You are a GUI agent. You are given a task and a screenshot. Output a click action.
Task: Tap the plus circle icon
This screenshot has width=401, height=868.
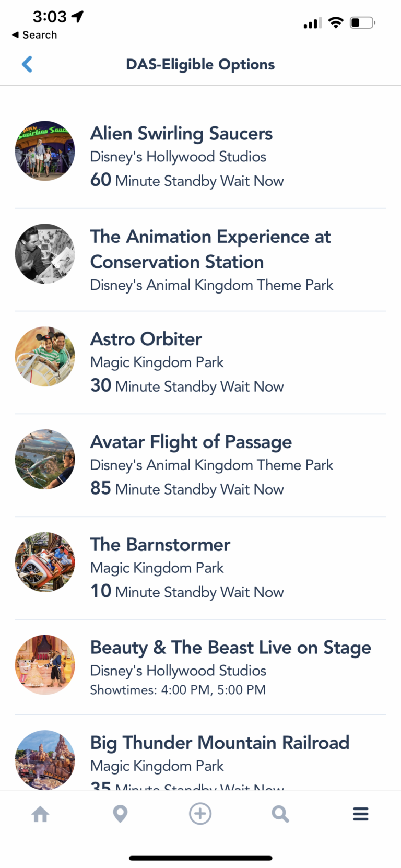(x=200, y=814)
